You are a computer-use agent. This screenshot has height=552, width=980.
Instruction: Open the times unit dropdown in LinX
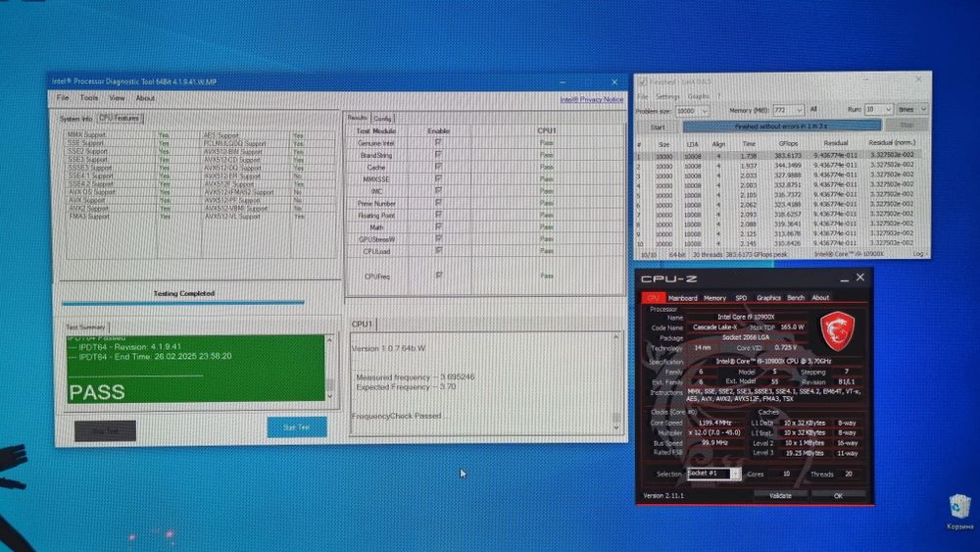tap(911, 109)
